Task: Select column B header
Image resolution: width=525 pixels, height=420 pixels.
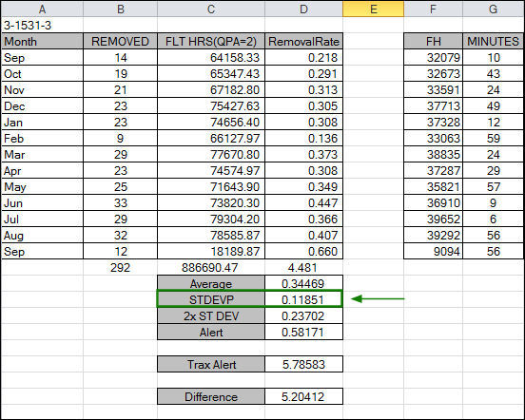Action: click(120, 9)
